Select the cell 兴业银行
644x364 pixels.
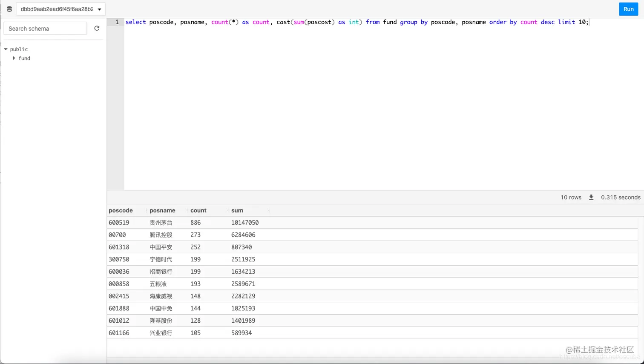(x=161, y=333)
